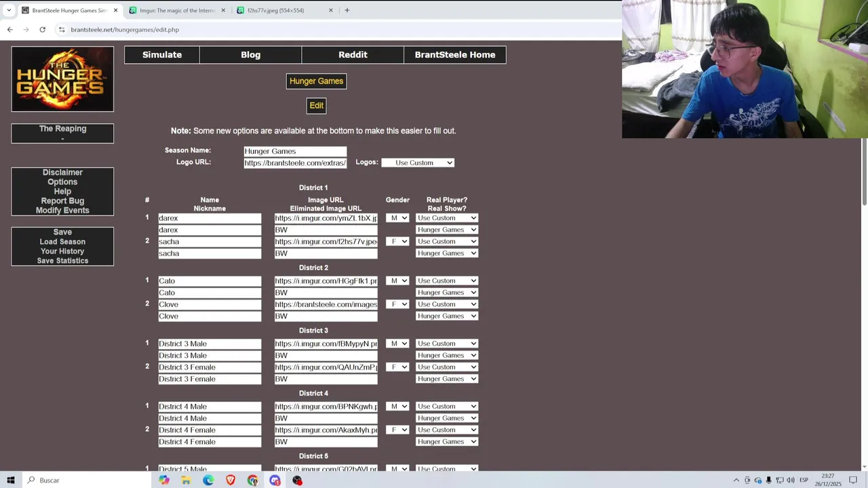This screenshot has height=488, width=868.
Task: Open OBS Studio from the taskbar
Action: coord(297,480)
